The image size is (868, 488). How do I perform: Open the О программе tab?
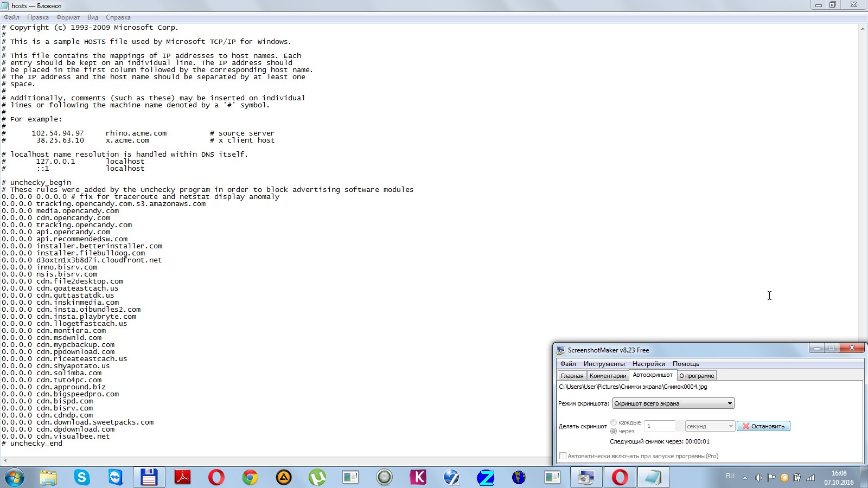tap(697, 376)
